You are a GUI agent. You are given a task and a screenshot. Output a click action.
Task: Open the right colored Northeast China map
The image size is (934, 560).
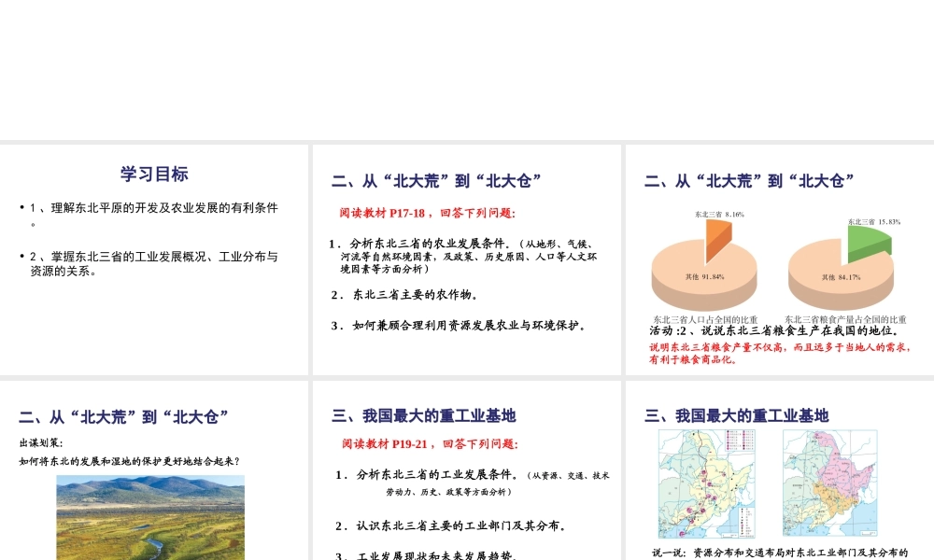coord(830,483)
